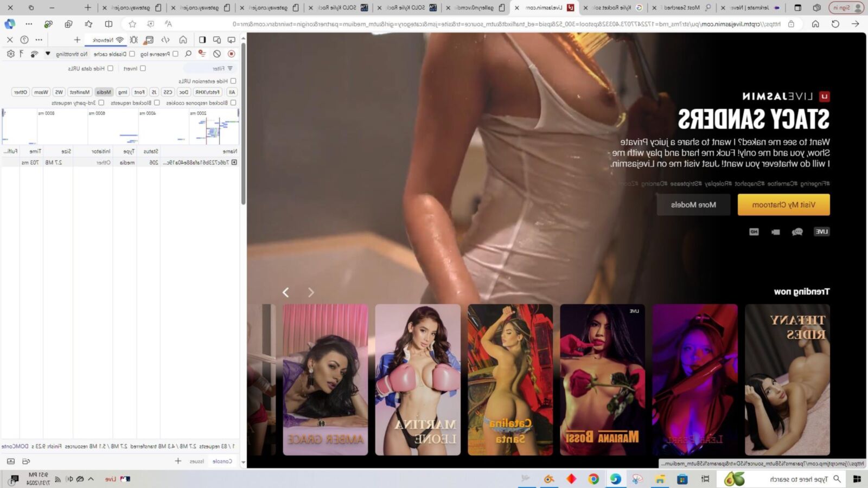Viewport: 868px width, 488px height.
Task: Select the Other filter
Action: [x=21, y=92]
